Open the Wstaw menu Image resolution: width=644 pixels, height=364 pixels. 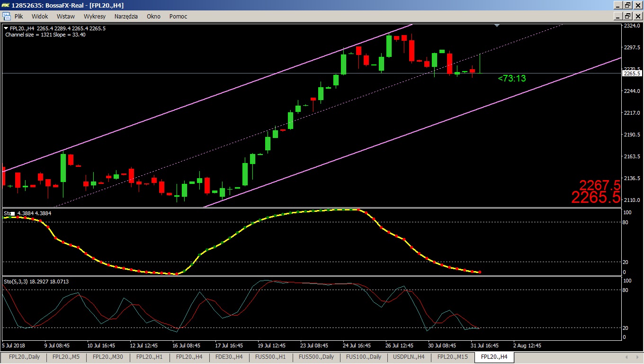(66, 16)
